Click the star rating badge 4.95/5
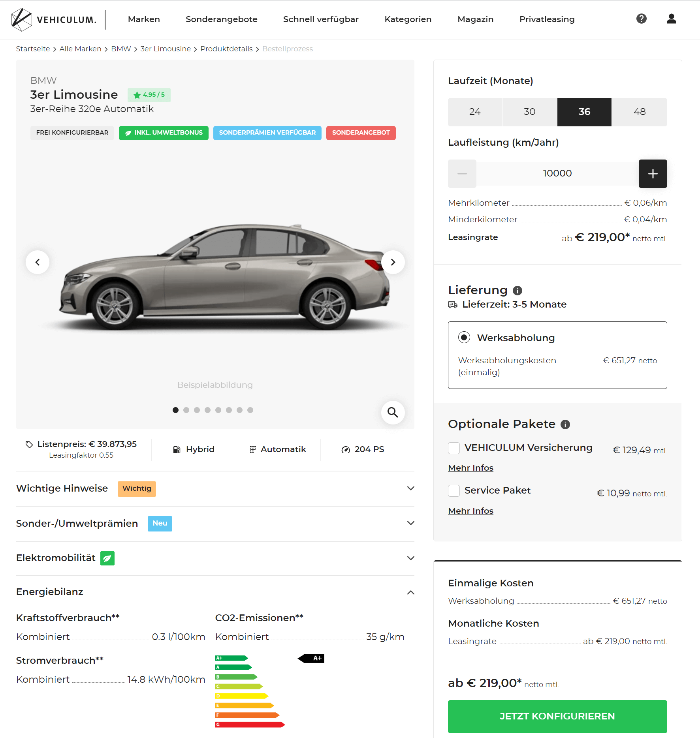Viewport: 700px width, 738px height. click(x=149, y=95)
